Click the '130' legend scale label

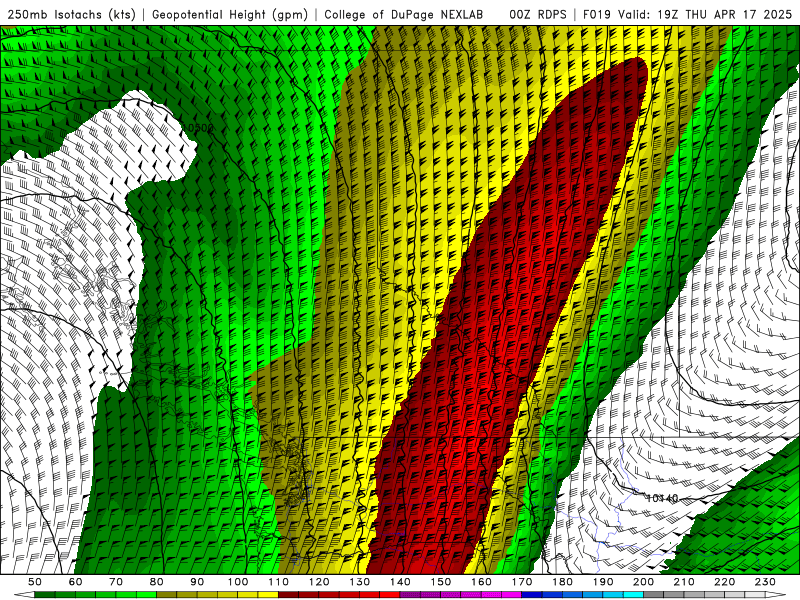(360, 582)
